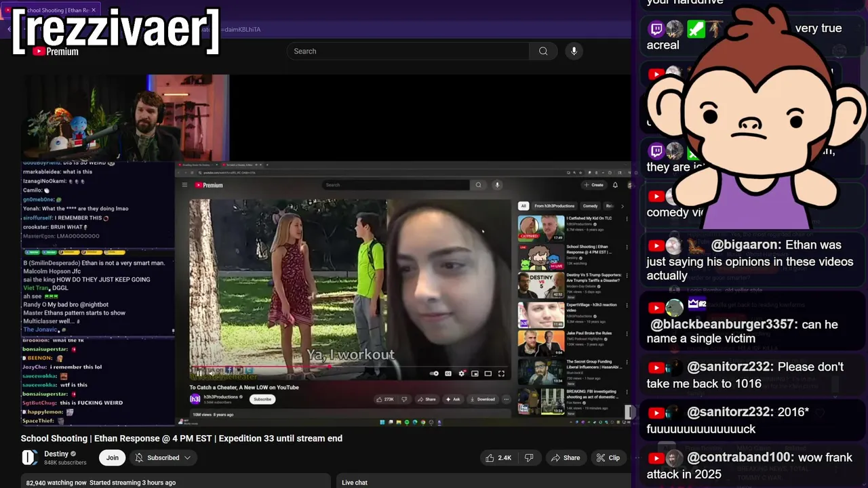This screenshot has width=868, height=488.
Task: Open options menu for Jake Paul Broke the Rules
Action: click(x=627, y=334)
